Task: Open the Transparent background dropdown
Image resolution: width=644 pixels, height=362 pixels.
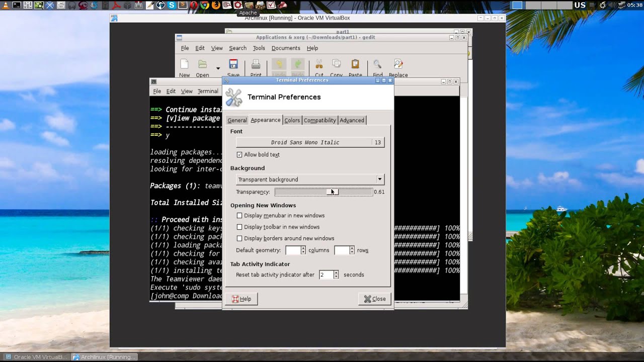Action: coord(310,179)
